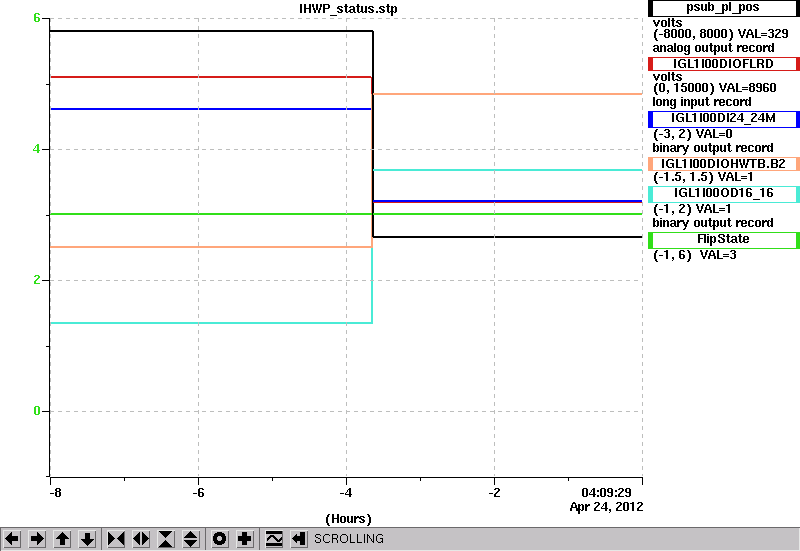The image size is (800, 551).
Task: Select the IGL1I00DIOFLRD curve legend
Action: point(723,64)
